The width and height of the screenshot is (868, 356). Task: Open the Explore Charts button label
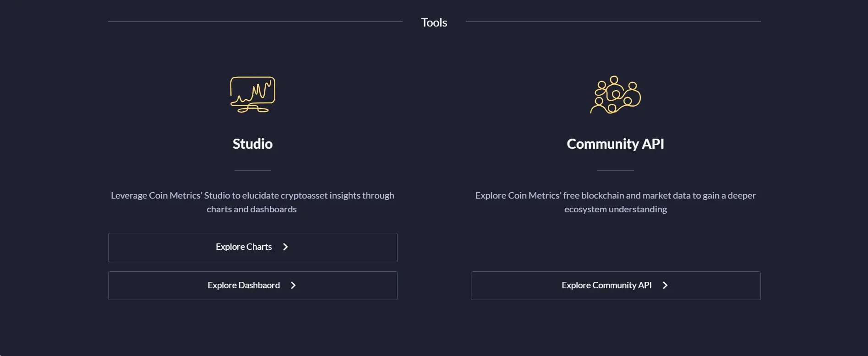click(x=244, y=247)
